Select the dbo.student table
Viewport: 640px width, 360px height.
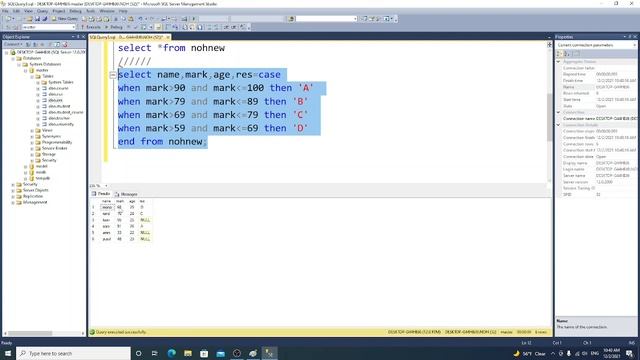(x=59, y=106)
